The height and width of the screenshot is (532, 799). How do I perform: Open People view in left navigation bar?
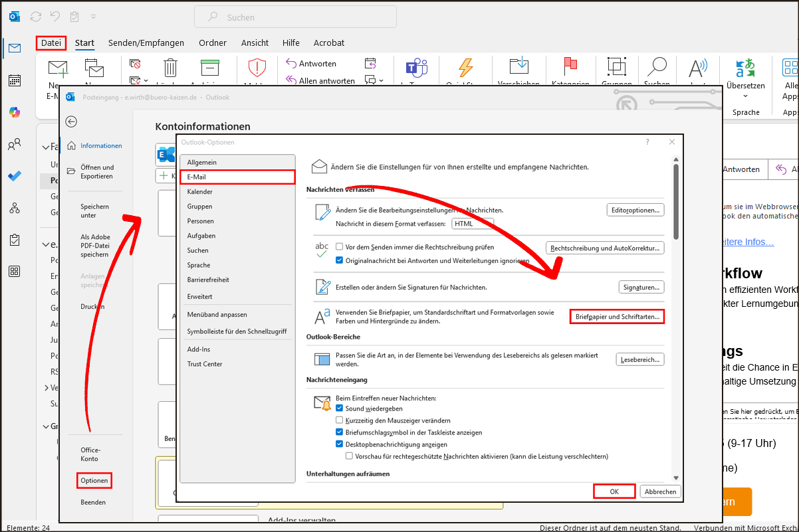(15, 145)
